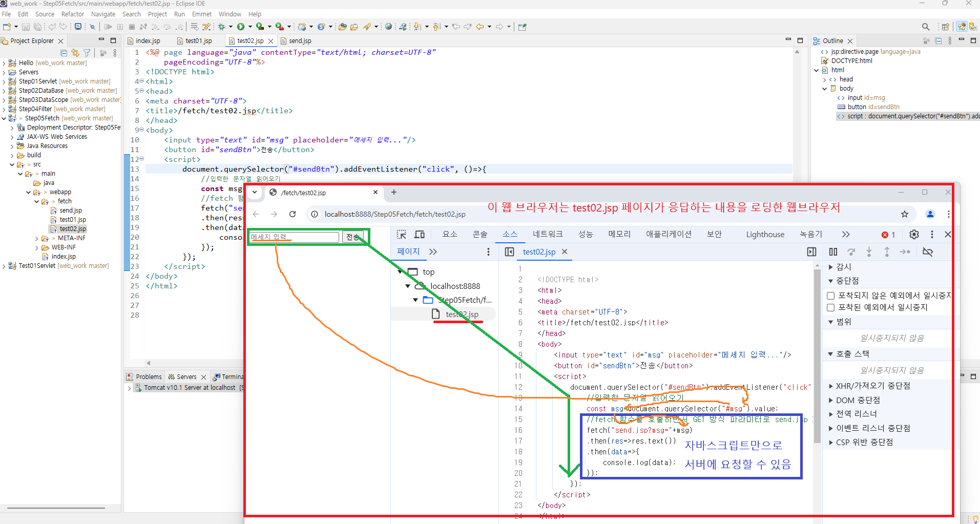Viewport: 980px width, 524px height.
Task: Click Link with Editor icon in Project Explorer
Action: pyautogui.click(x=75, y=53)
